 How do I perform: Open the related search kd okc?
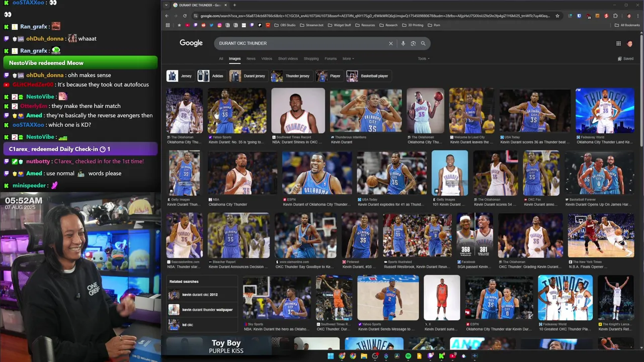pos(202,325)
